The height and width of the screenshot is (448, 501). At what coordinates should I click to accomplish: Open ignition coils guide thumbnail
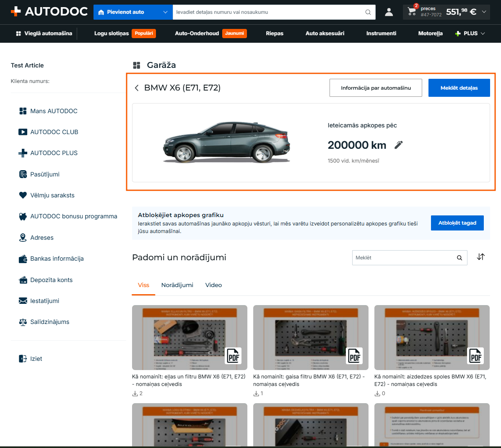[x=432, y=337]
